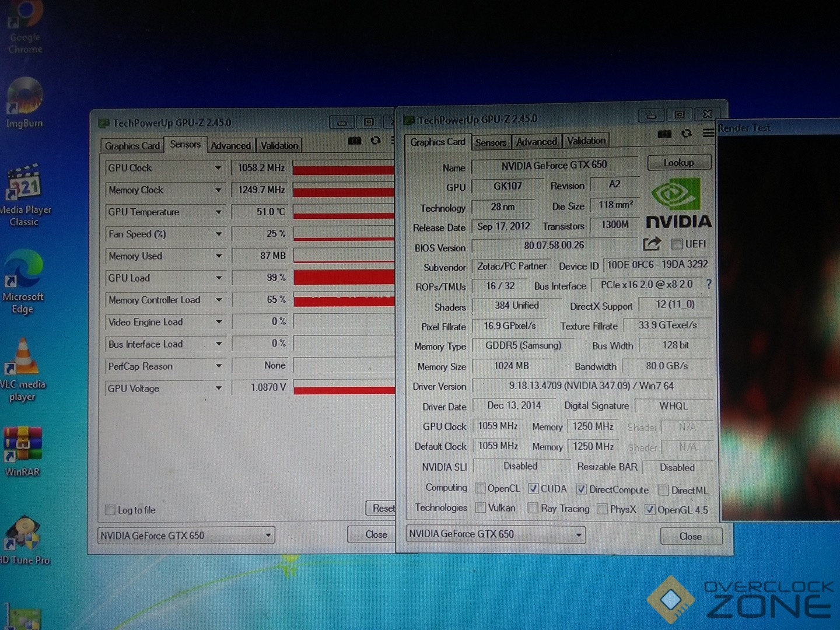Screen dimensions: 840x630
Task: Click Close button in Graphics Card window
Action: 691,536
